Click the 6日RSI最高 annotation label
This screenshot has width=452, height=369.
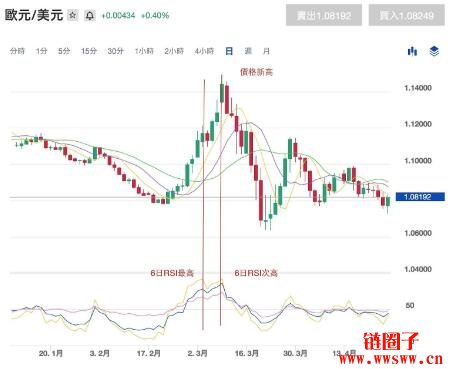click(x=172, y=273)
